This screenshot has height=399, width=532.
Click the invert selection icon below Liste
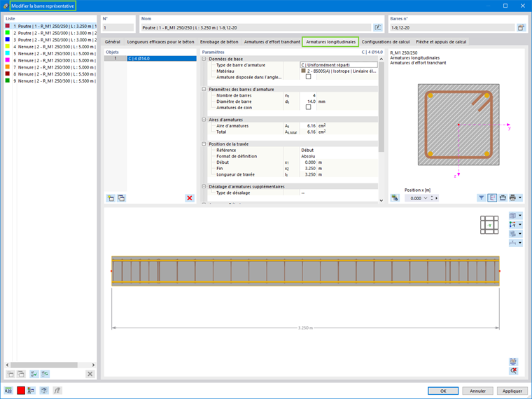(x=45, y=374)
